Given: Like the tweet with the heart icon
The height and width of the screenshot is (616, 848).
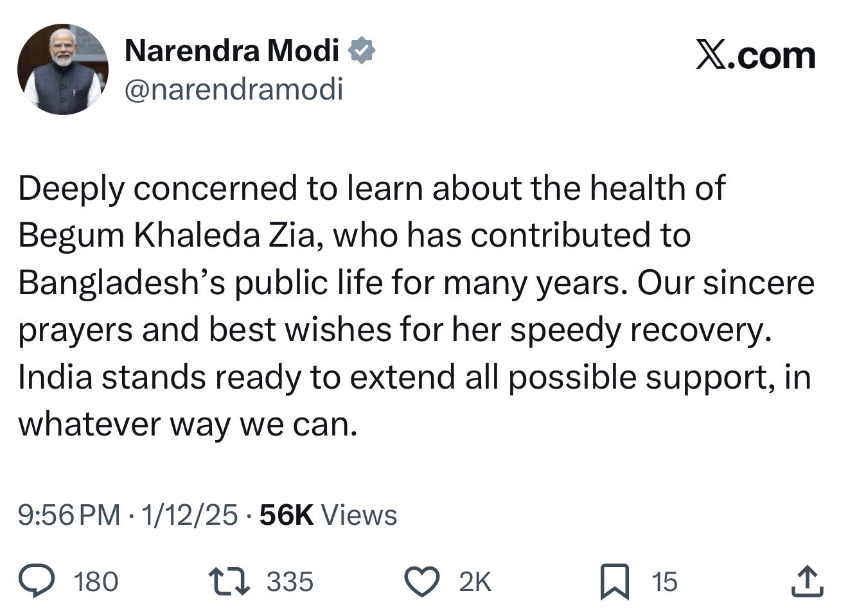Looking at the screenshot, I should [421, 581].
